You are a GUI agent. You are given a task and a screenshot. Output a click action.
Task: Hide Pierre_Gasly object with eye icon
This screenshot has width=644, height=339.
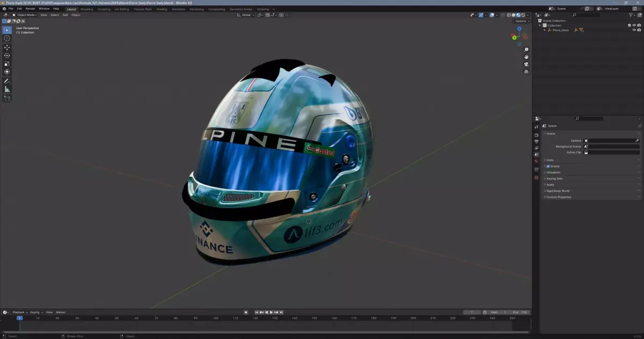[634, 30]
